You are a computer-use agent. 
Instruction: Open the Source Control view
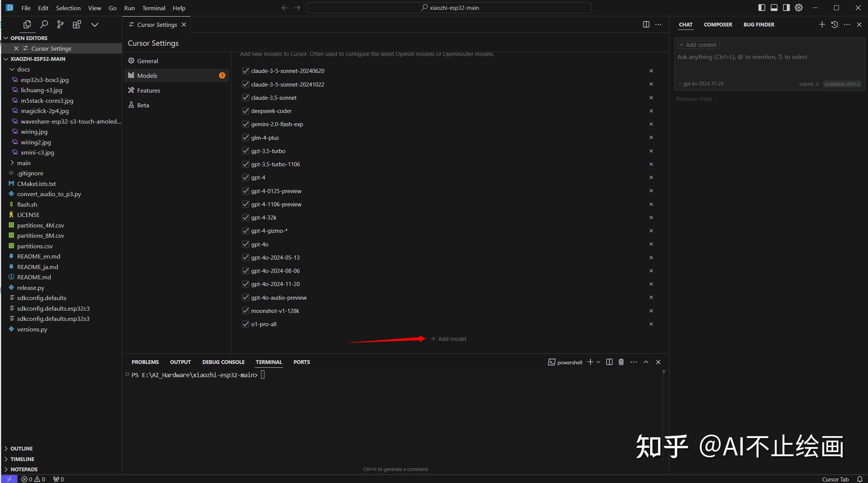(x=60, y=24)
